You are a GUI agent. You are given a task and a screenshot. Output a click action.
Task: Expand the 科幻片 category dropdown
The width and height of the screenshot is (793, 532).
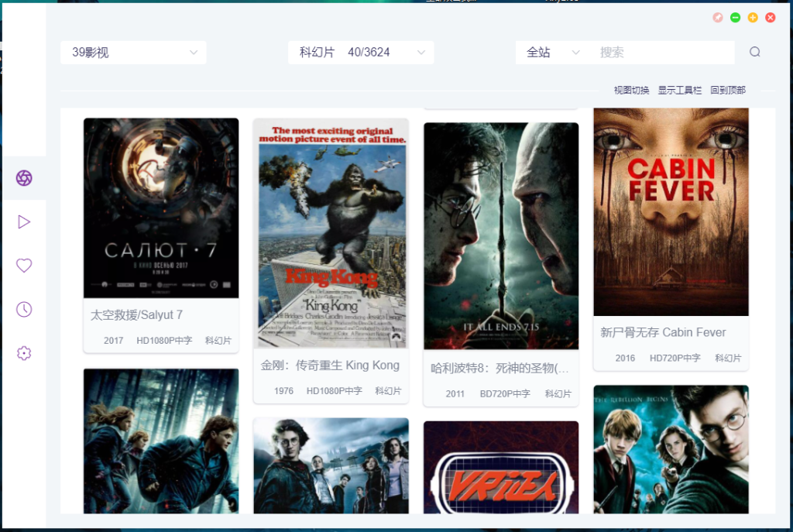361,53
